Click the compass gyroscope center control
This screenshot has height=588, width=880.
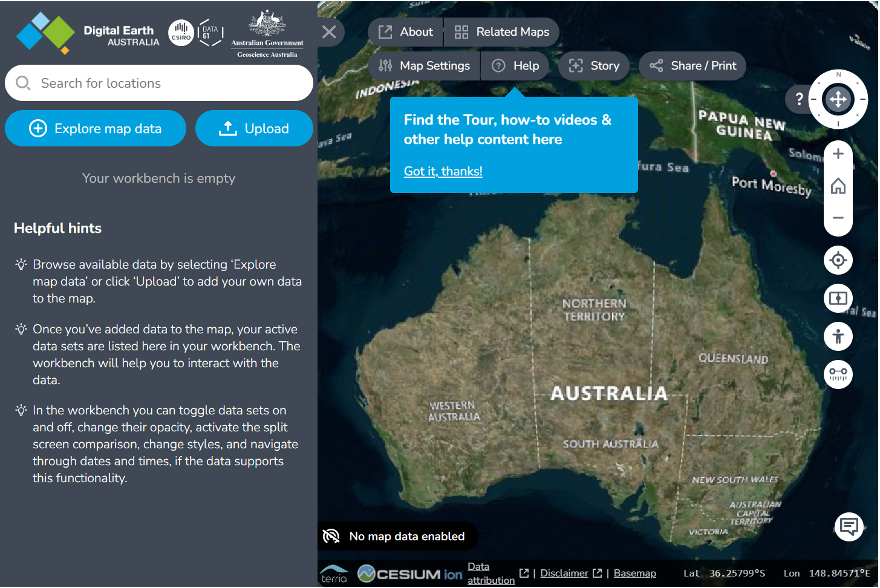838,99
